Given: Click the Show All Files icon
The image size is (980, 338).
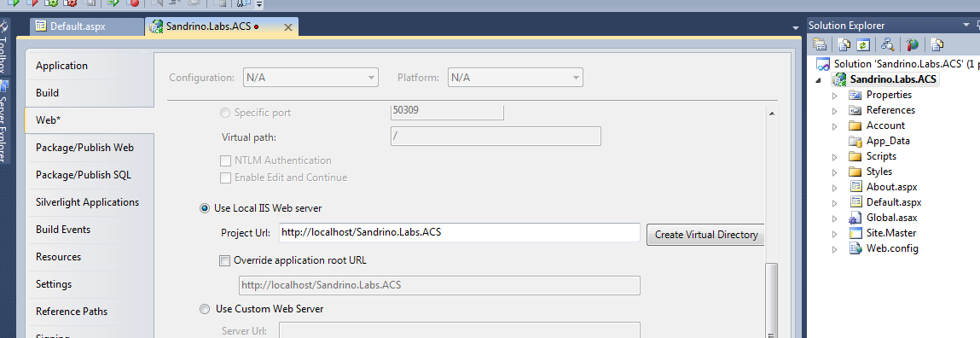Looking at the screenshot, I should [x=844, y=44].
